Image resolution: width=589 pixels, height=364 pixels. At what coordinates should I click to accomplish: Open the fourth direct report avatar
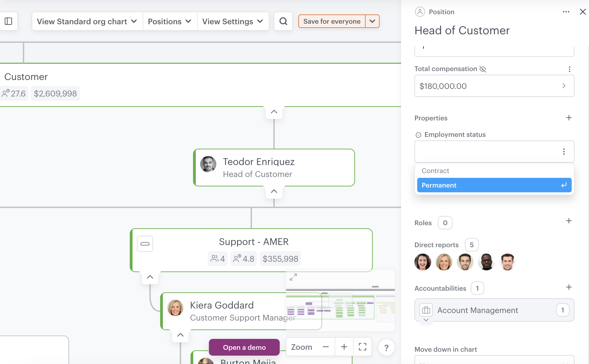[486, 262]
